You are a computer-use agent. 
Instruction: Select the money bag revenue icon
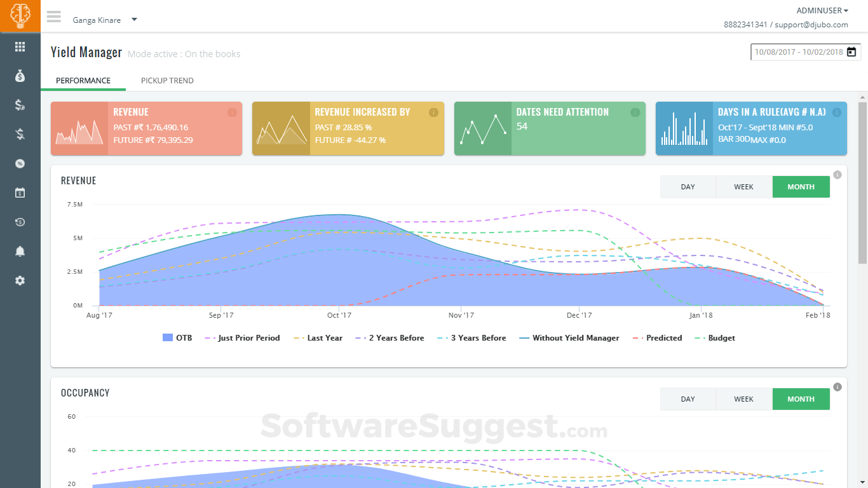click(20, 76)
